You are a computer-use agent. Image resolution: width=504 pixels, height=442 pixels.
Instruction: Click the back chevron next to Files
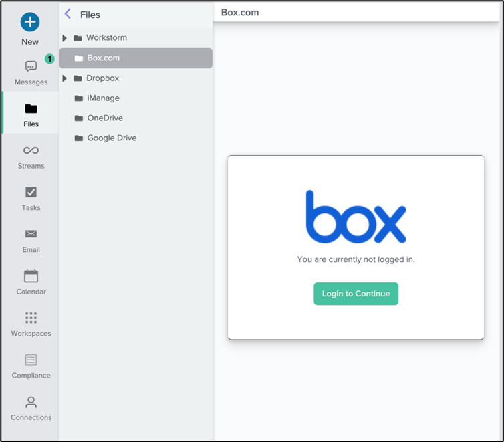68,14
